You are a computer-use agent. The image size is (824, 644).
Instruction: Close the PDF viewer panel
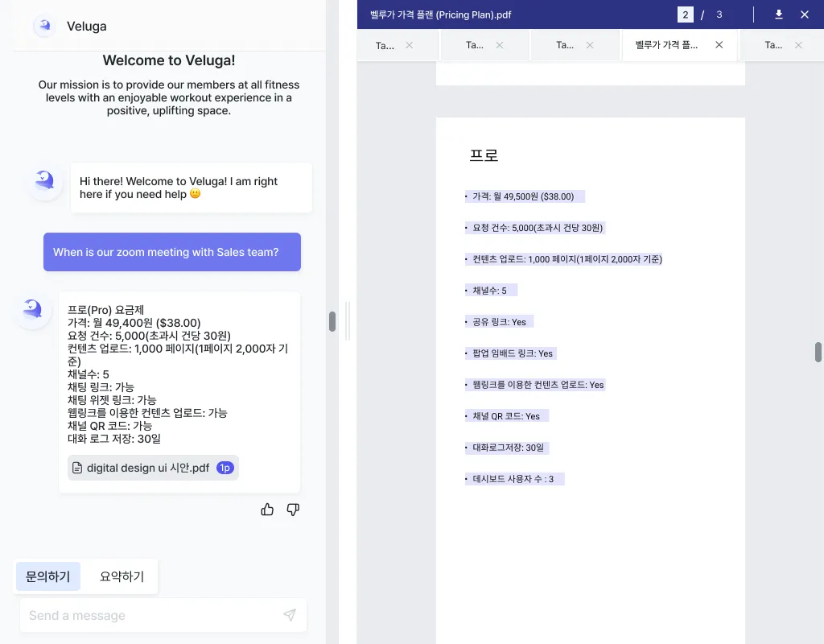pyautogui.click(x=805, y=14)
